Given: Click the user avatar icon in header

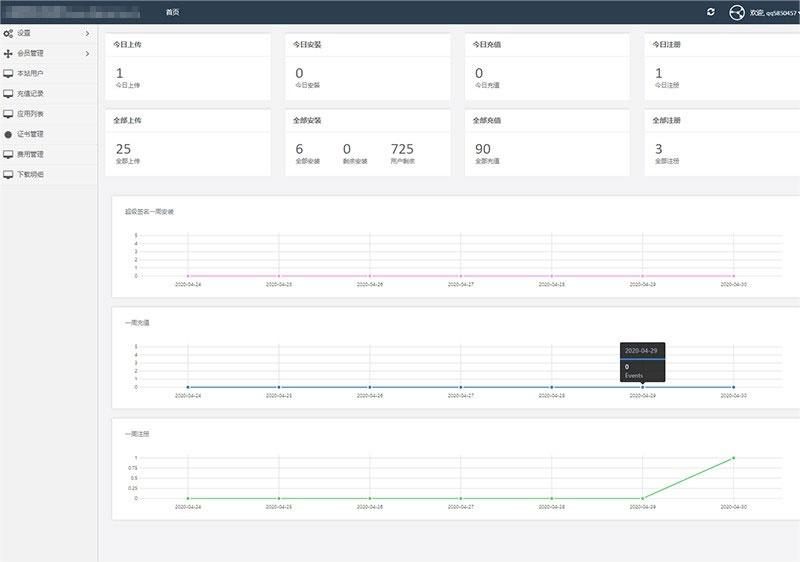Looking at the screenshot, I should [x=737, y=12].
